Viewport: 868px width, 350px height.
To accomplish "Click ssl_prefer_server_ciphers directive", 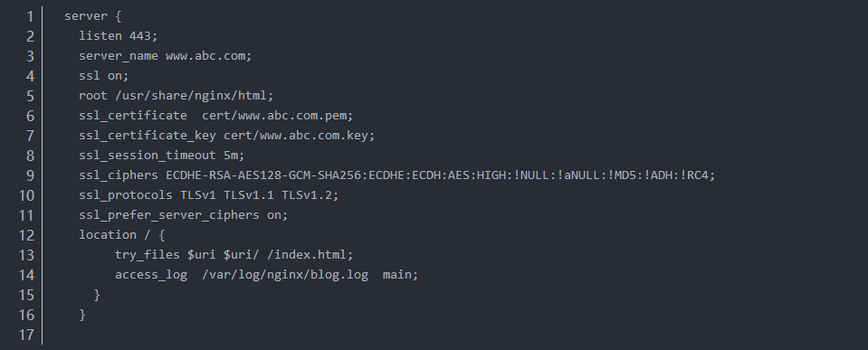I will pyautogui.click(x=169, y=215).
